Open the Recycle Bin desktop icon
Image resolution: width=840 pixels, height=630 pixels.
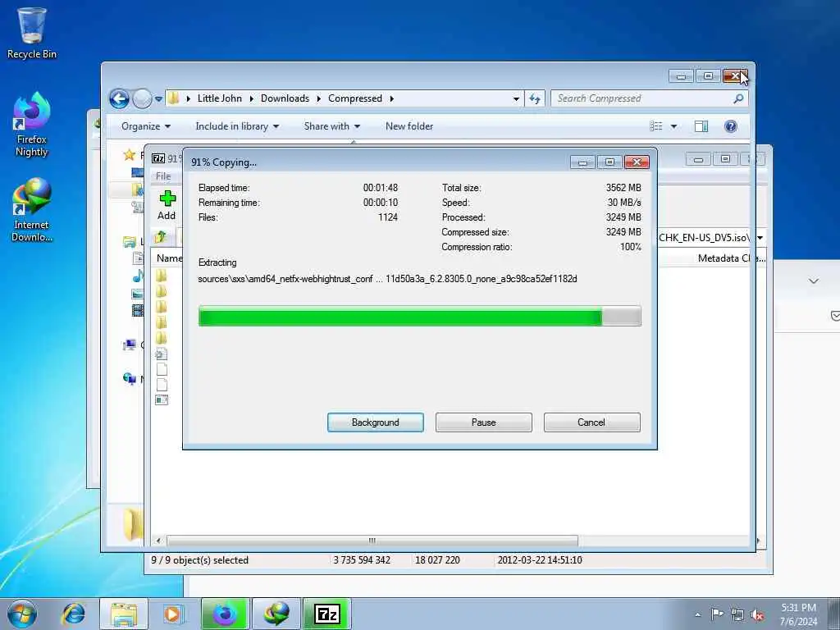pos(32,33)
